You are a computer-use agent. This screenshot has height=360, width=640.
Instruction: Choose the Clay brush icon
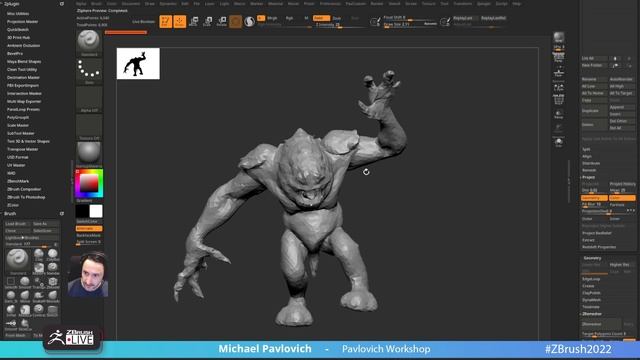click(x=39, y=255)
